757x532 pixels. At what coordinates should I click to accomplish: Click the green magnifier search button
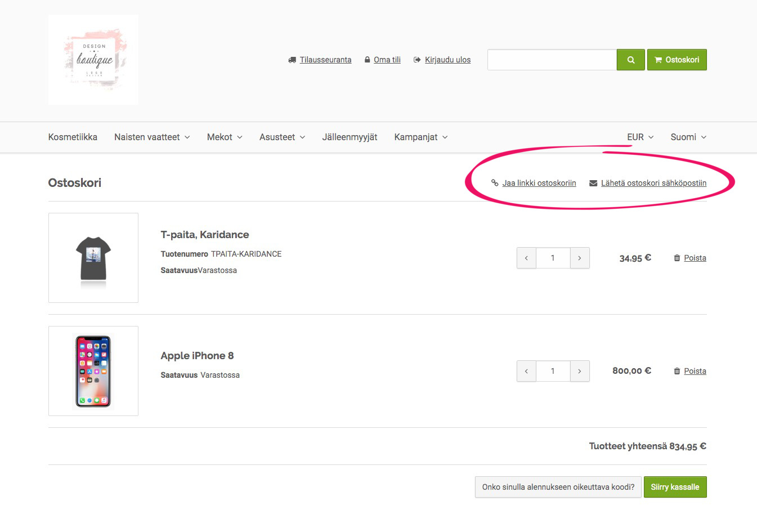click(631, 60)
